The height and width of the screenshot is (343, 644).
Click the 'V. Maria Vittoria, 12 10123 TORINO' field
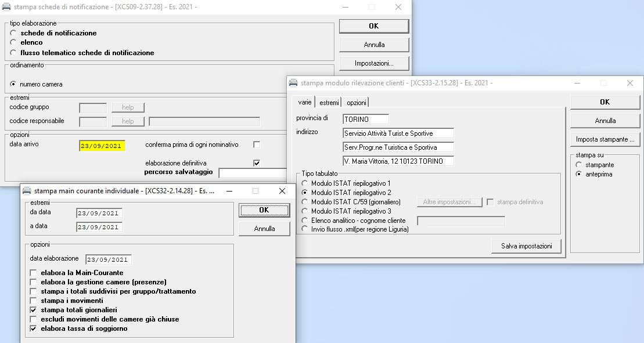398,161
